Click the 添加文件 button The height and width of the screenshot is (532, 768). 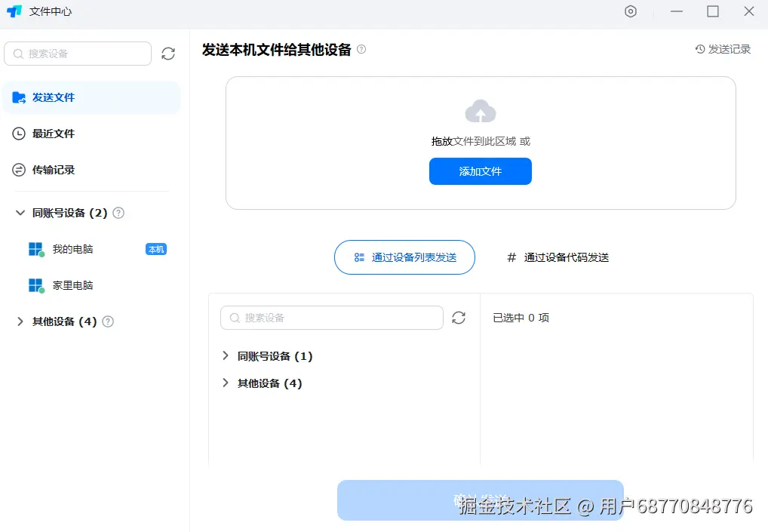[481, 171]
